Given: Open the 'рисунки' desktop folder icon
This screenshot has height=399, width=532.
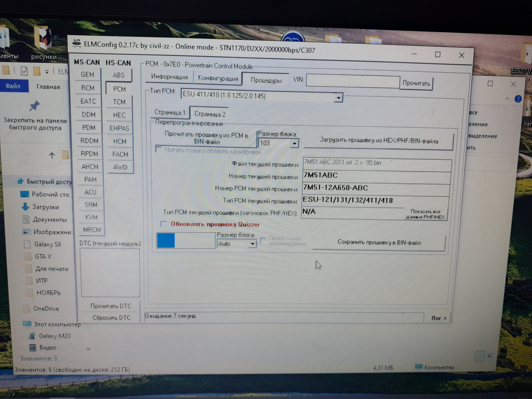Looking at the screenshot, I should pyautogui.click(x=43, y=37).
